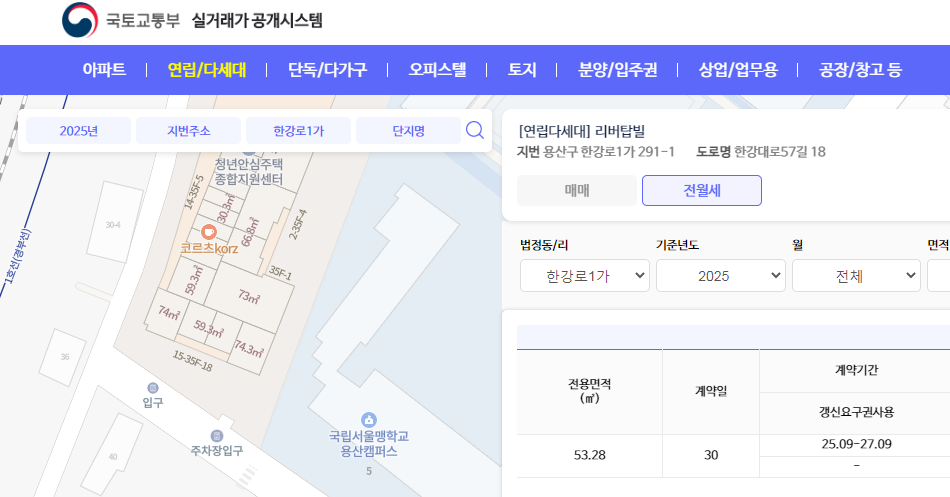Switch to the 매매 tab

pos(577,190)
